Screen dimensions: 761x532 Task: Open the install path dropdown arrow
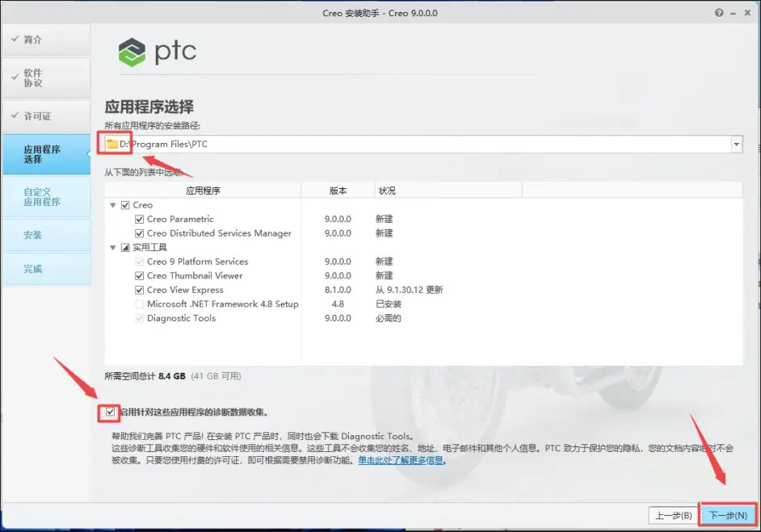737,144
